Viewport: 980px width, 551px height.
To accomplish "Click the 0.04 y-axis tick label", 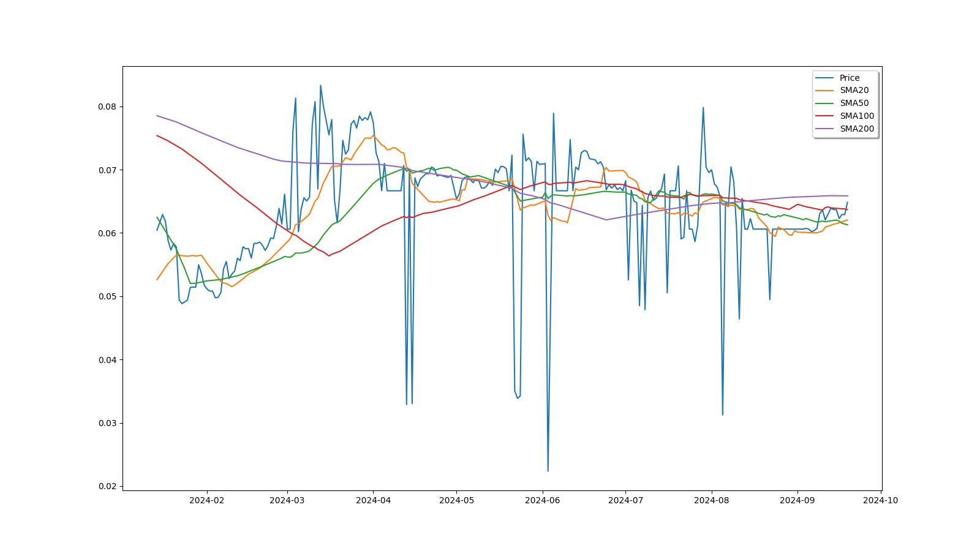I will 107,360.
